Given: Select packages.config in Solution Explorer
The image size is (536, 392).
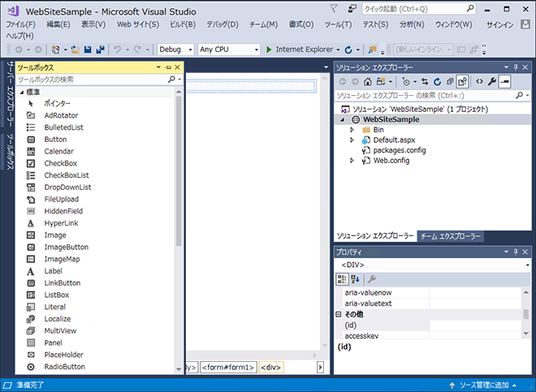Looking at the screenshot, I should pos(400,150).
